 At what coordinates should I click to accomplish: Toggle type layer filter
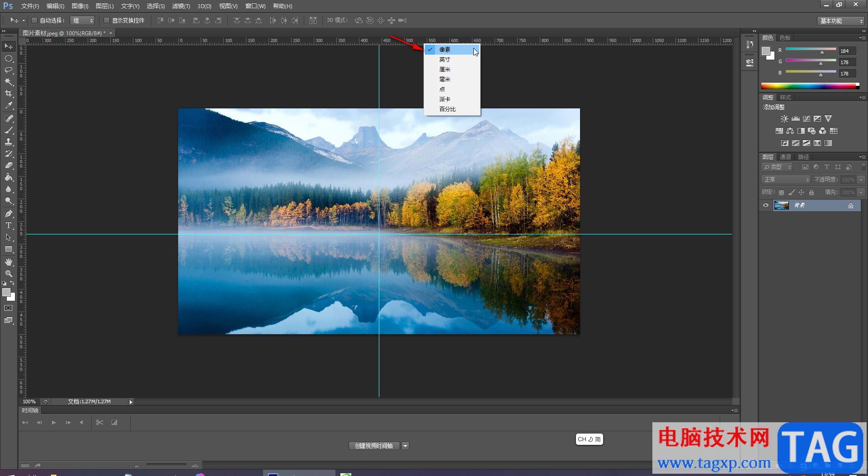click(x=827, y=167)
